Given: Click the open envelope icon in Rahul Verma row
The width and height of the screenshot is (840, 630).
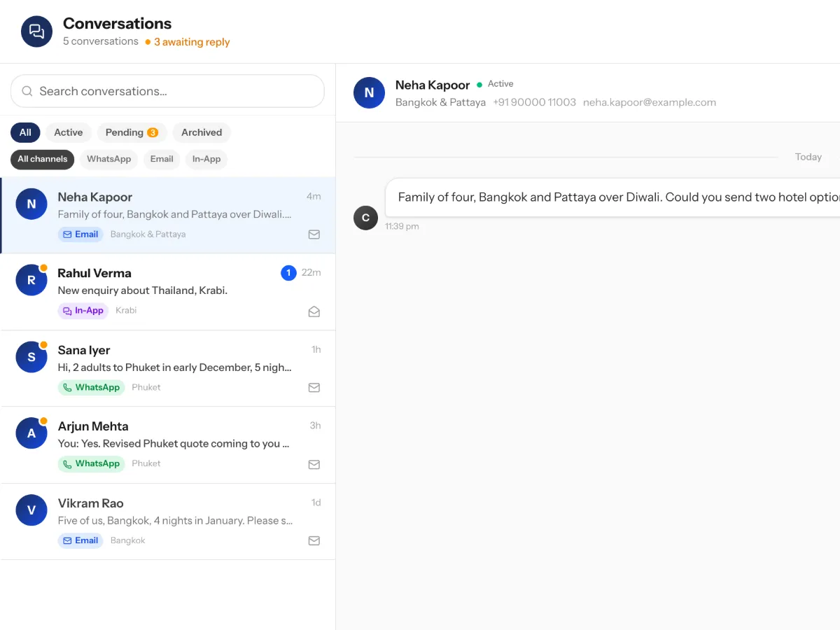Looking at the screenshot, I should pyautogui.click(x=314, y=311).
